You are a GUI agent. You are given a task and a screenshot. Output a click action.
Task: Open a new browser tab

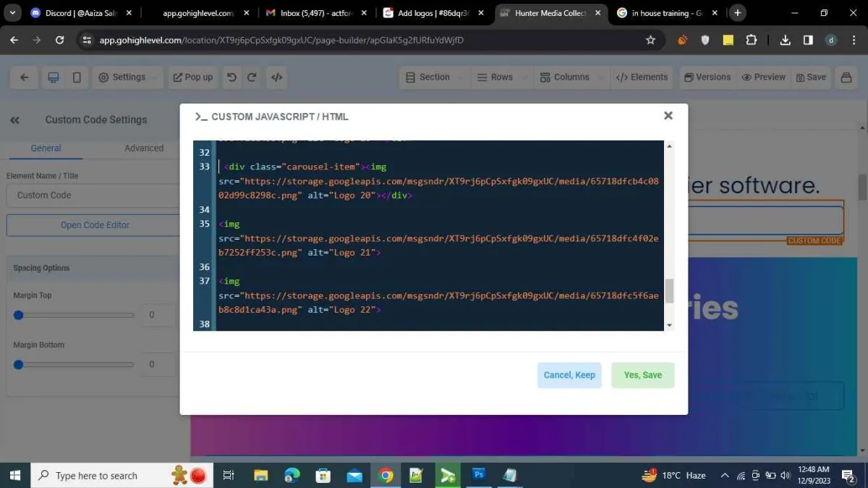737,13
